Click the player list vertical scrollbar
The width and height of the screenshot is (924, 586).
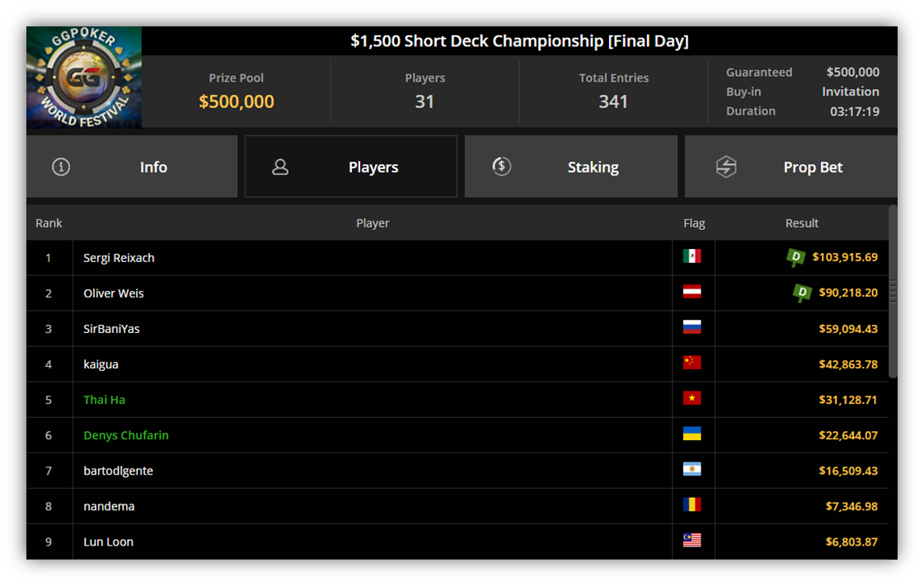[x=893, y=292]
